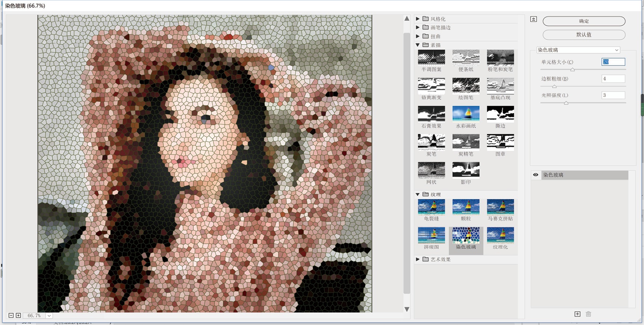This screenshot has height=325, width=644.
Task: Select the 铬黄渐变 filter thumbnail
Action: click(x=431, y=85)
